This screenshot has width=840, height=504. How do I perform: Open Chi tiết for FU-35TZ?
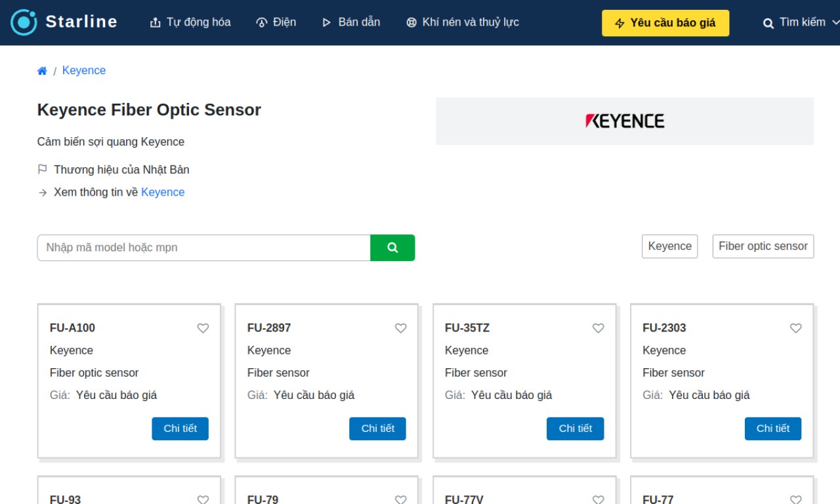click(x=576, y=429)
